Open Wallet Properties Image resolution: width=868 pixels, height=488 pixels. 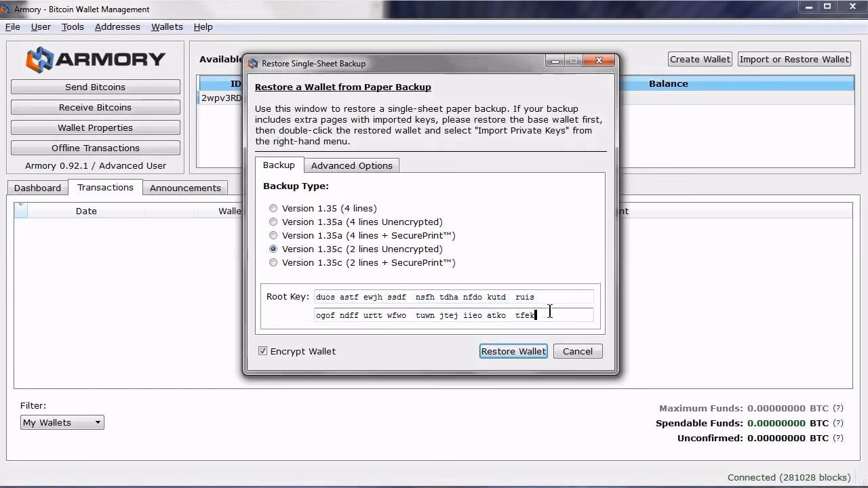coord(95,127)
